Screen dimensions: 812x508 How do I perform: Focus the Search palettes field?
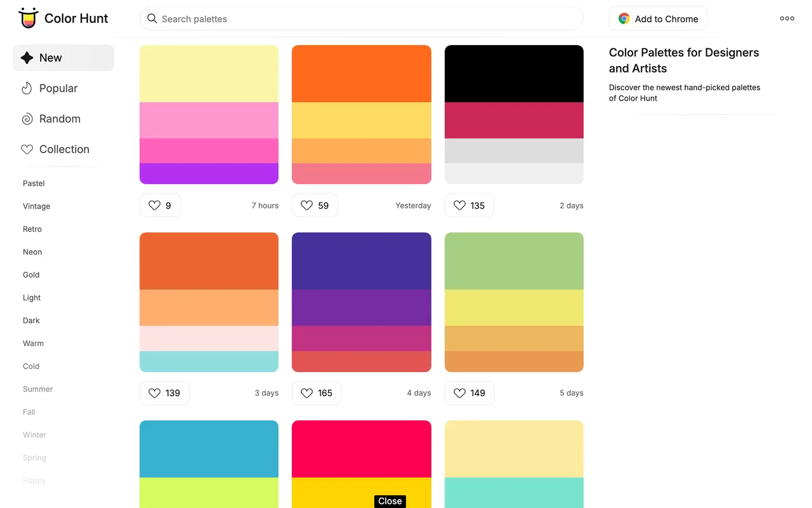tap(362, 18)
